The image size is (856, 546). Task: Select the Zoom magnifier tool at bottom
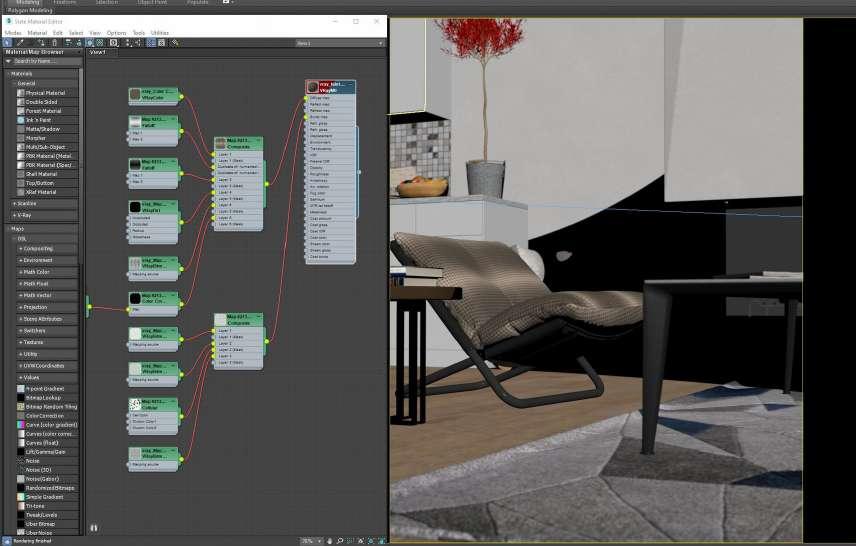340,541
